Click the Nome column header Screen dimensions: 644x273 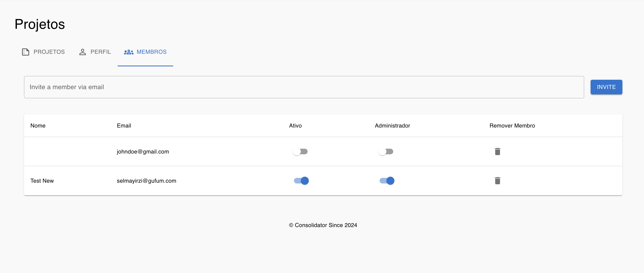pyautogui.click(x=38, y=126)
